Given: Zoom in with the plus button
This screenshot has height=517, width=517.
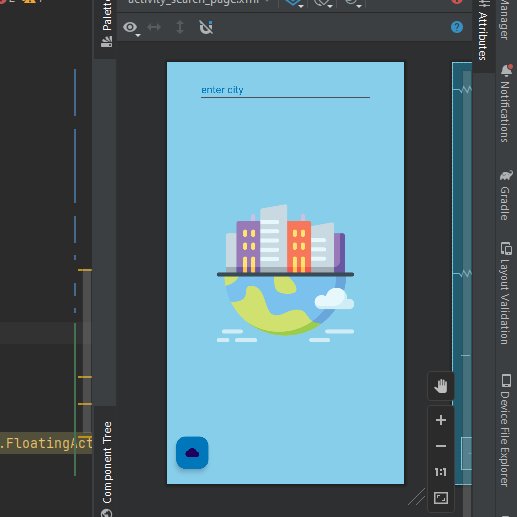Looking at the screenshot, I should click(441, 420).
